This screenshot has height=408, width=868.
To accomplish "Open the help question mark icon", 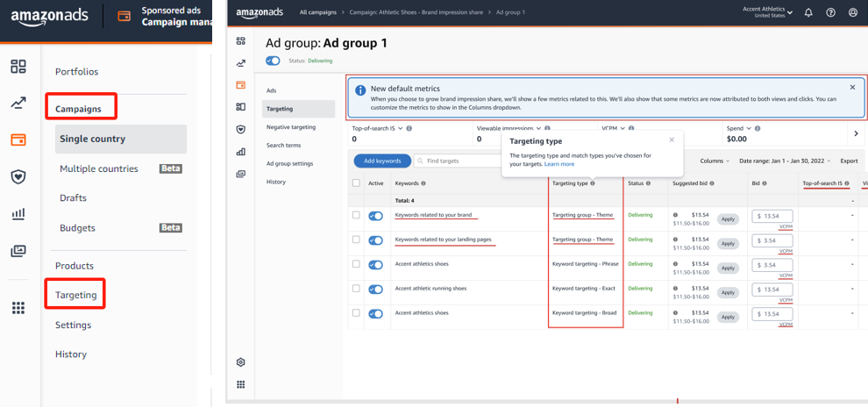I will pyautogui.click(x=830, y=13).
